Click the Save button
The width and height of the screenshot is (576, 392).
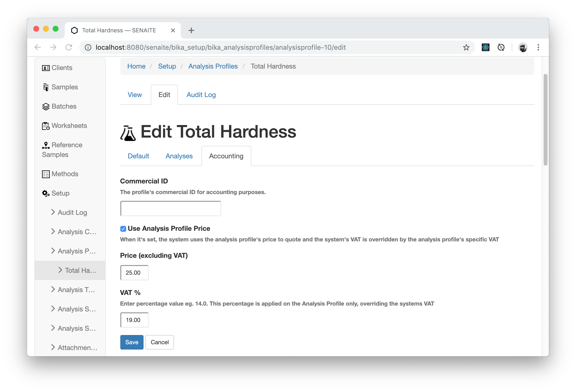coord(131,342)
